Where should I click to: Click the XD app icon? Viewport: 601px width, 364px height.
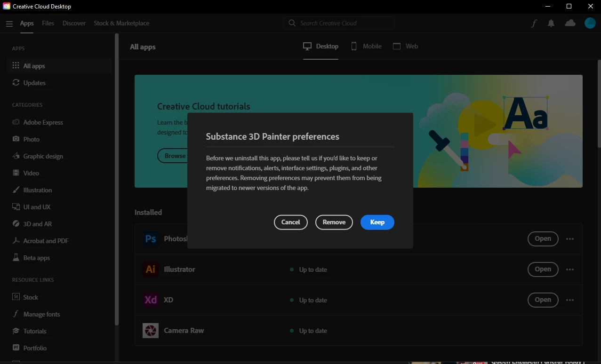pos(151,300)
